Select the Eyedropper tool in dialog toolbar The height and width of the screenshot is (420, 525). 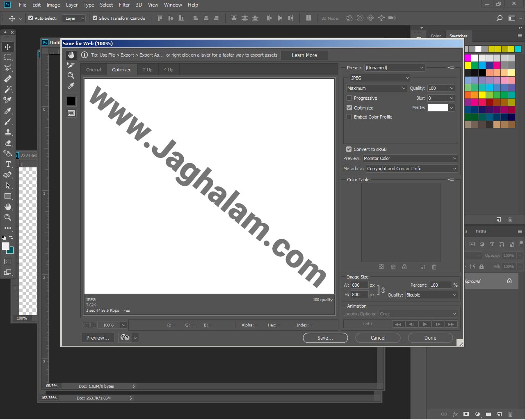[71, 86]
